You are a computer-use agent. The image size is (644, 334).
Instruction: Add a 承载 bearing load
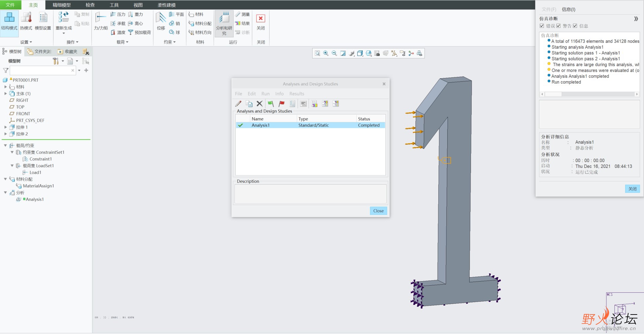point(118,23)
